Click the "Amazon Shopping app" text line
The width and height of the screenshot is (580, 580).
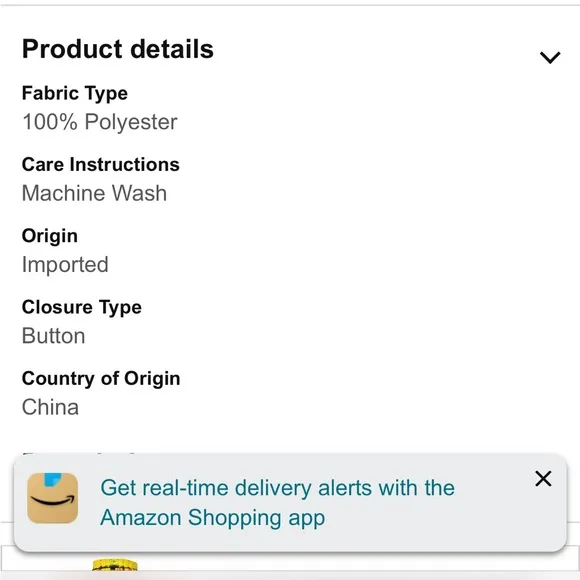tap(213, 517)
